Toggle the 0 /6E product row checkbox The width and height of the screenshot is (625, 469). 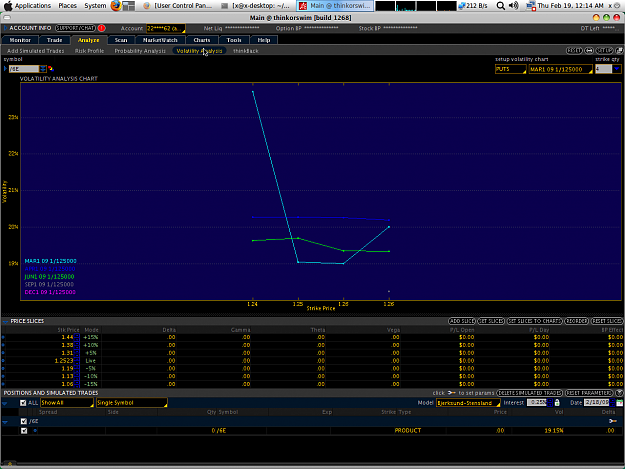(x=24, y=431)
